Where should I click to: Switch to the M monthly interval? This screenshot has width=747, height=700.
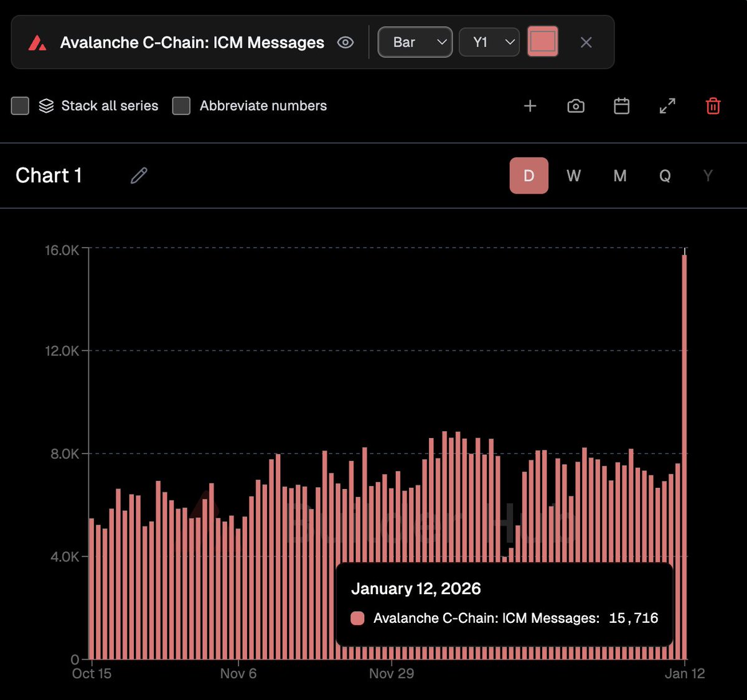tap(620, 175)
